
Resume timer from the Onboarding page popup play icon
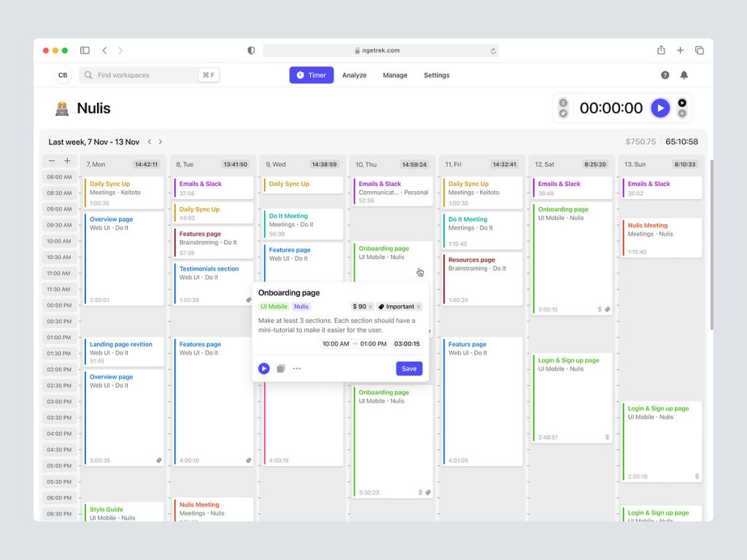(264, 369)
